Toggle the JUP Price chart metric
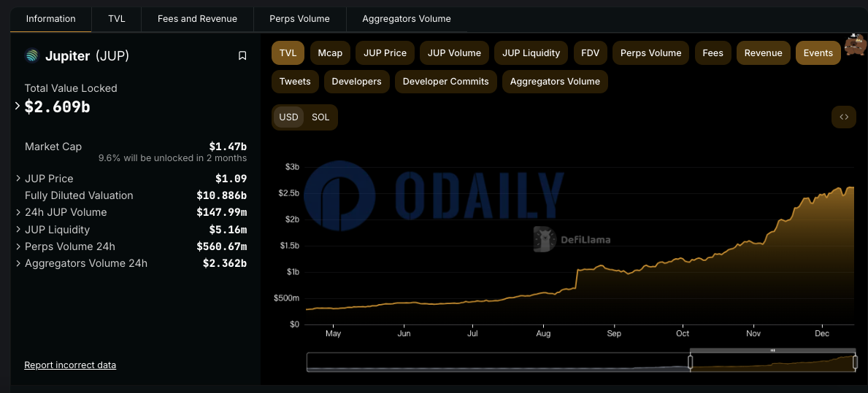868x393 pixels. pyautogui.click(x=385, y=53)
